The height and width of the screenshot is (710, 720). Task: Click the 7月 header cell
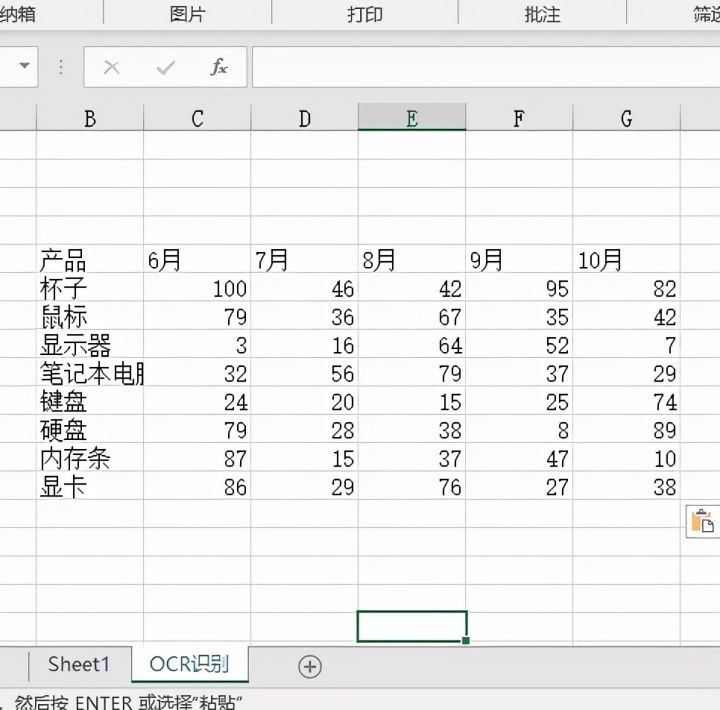(304, 259)
